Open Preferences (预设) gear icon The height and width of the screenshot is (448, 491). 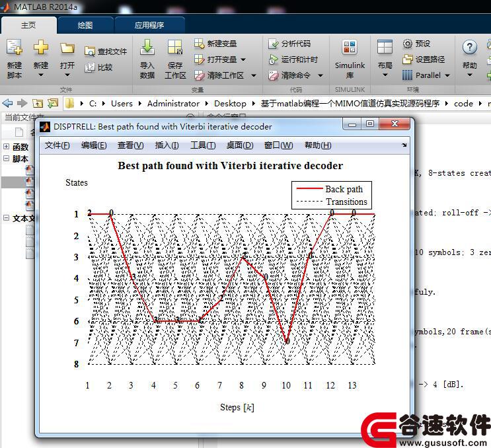407,44
